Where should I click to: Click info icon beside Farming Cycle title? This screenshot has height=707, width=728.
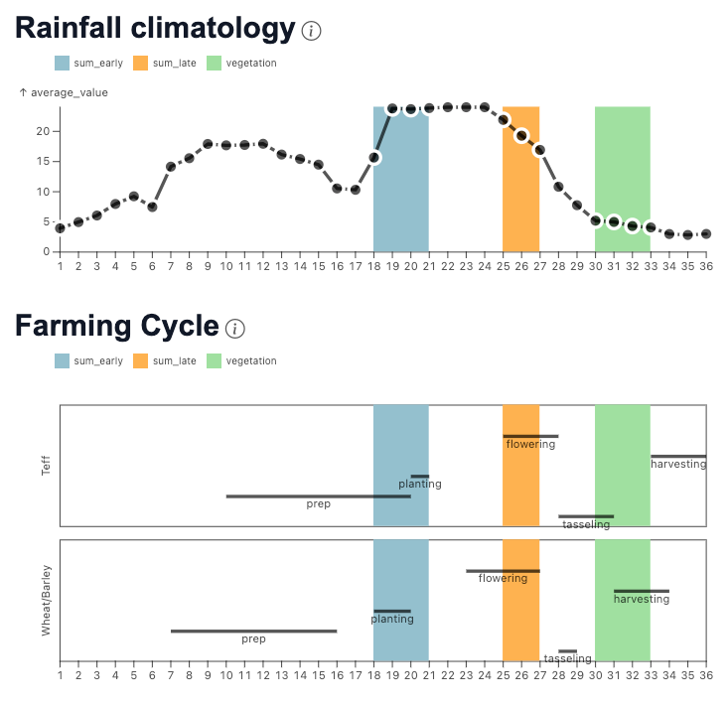pyautogui.click(x=234, y=328)
